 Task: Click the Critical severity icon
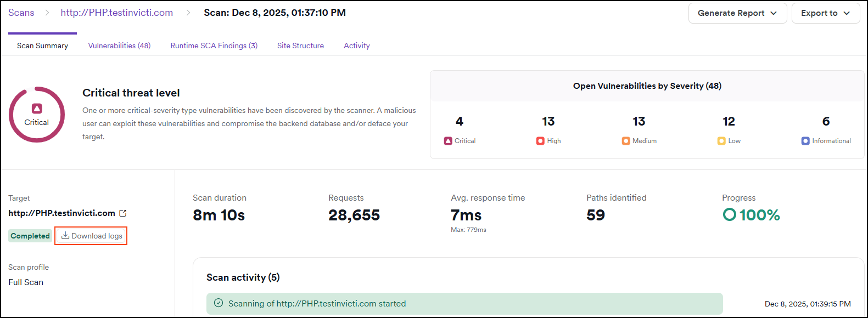pos(448,141)
